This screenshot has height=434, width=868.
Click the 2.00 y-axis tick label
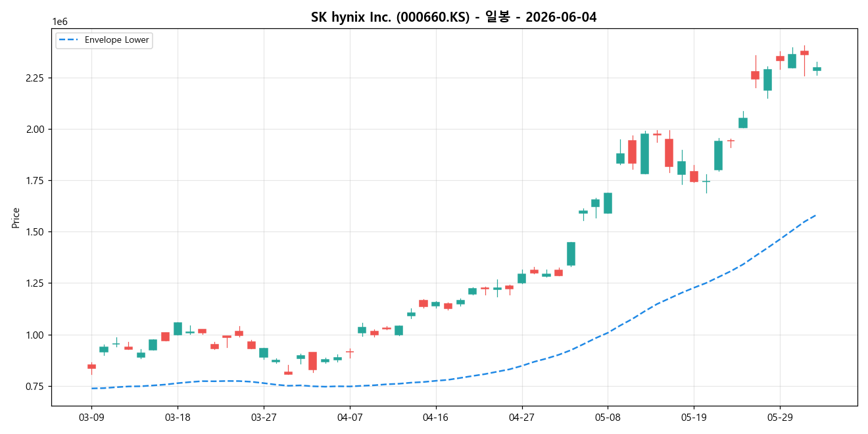(35, 129)
